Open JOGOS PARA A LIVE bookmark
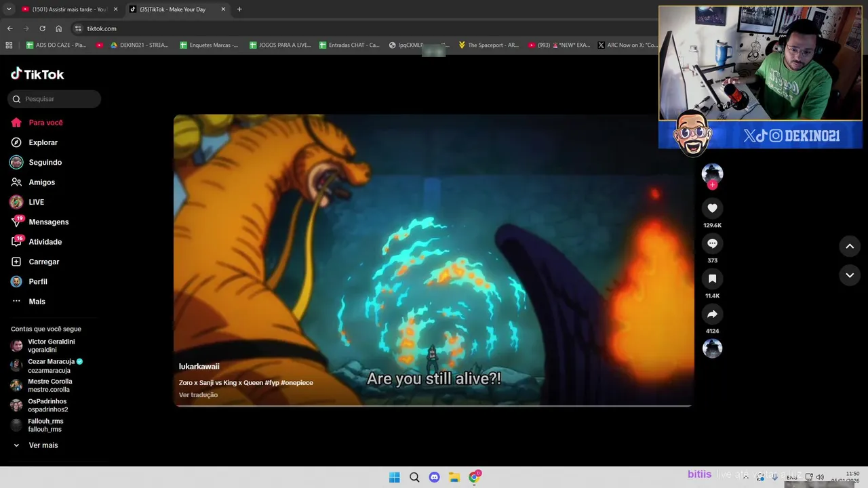The image size is (868, 488). coord(280,45)
